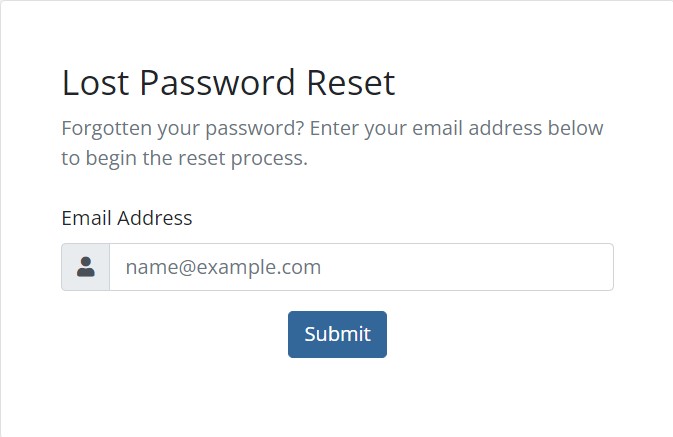Click the "Lost Password Reset" heading
Image resolution: width=673 pixels, height=437 pixels.
click(228, 82)
